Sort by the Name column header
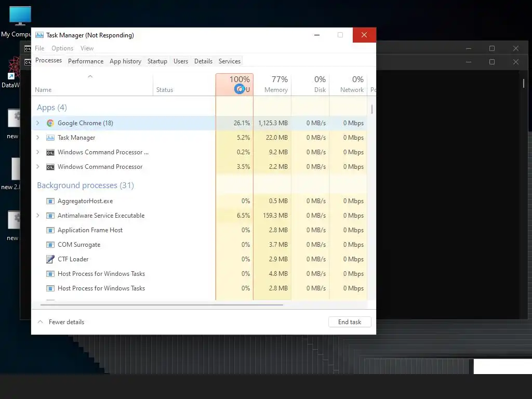The height and width of the screenshot is (399, 532). 92,85
